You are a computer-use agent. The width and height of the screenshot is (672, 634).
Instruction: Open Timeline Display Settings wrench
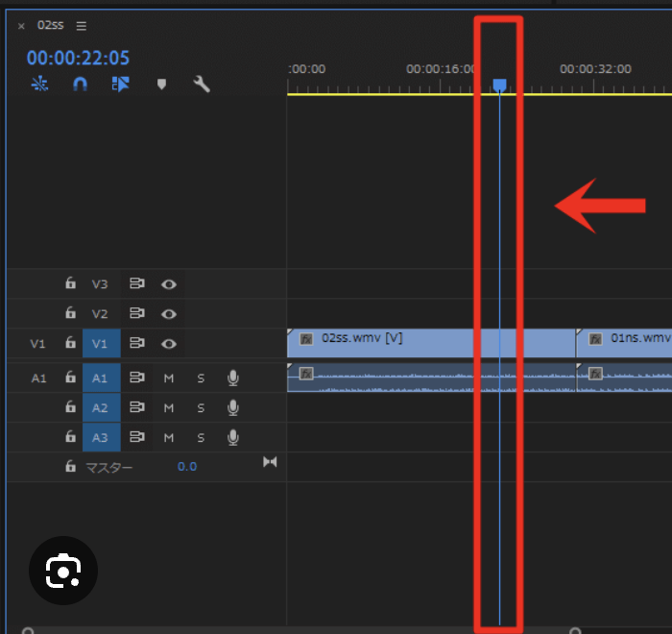point(202,85)
